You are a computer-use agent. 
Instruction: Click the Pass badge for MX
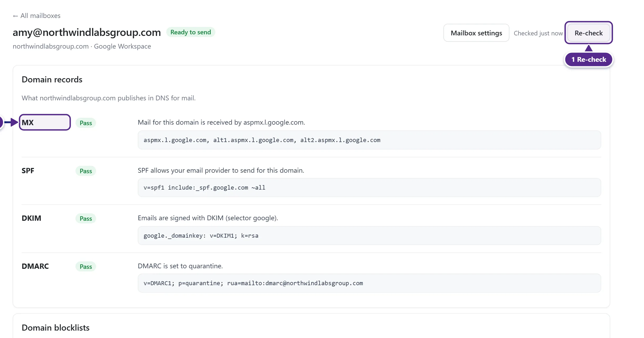click(x=86, y=123)
